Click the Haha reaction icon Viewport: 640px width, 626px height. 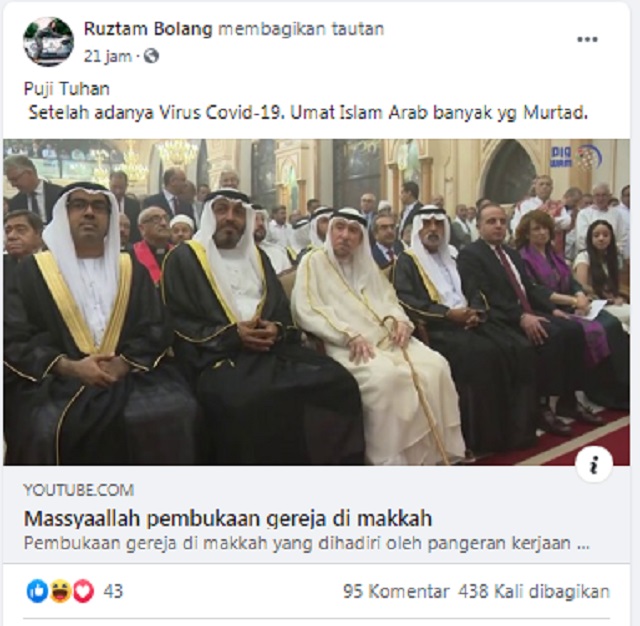point(60,591)
